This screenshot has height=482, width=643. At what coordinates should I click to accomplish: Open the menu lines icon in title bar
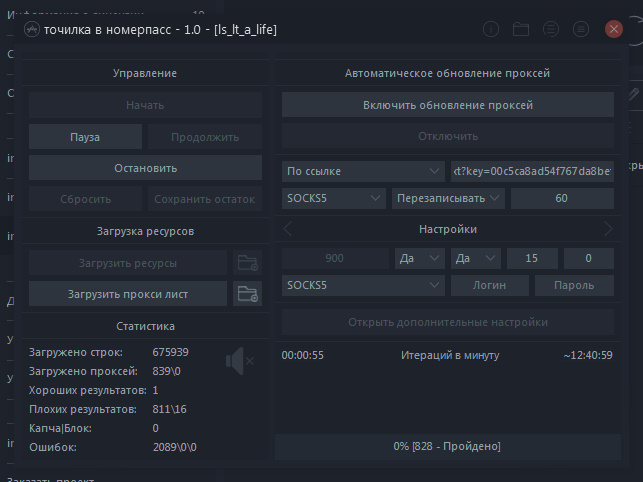pos(551,29)
